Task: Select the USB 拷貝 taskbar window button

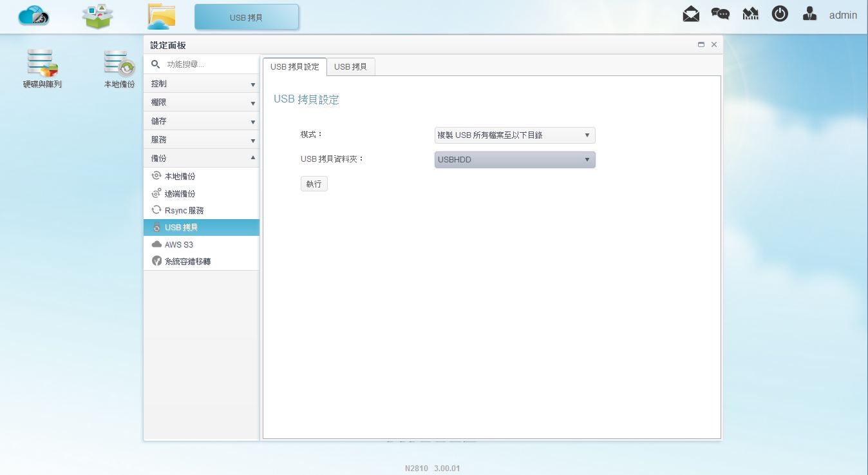Action: click(x=247, y=17)
